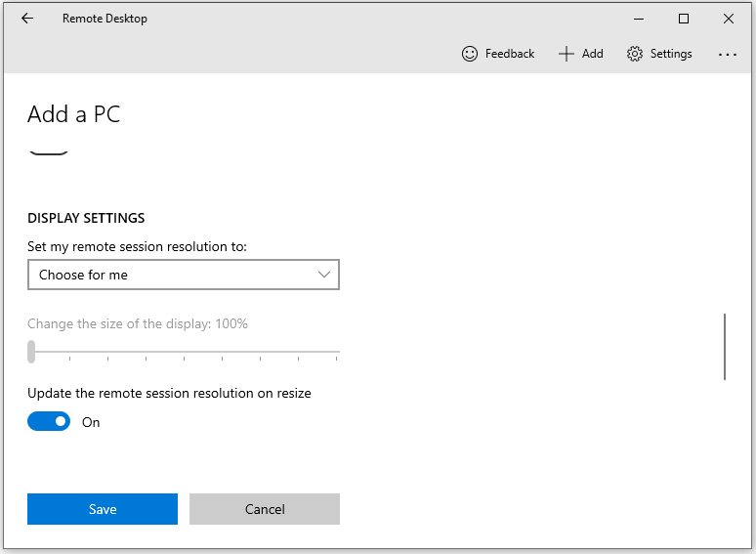The width and height of the screenshot is (756, 554).
Task: Open Settings with the gear icon
Action: pos(659,54)
